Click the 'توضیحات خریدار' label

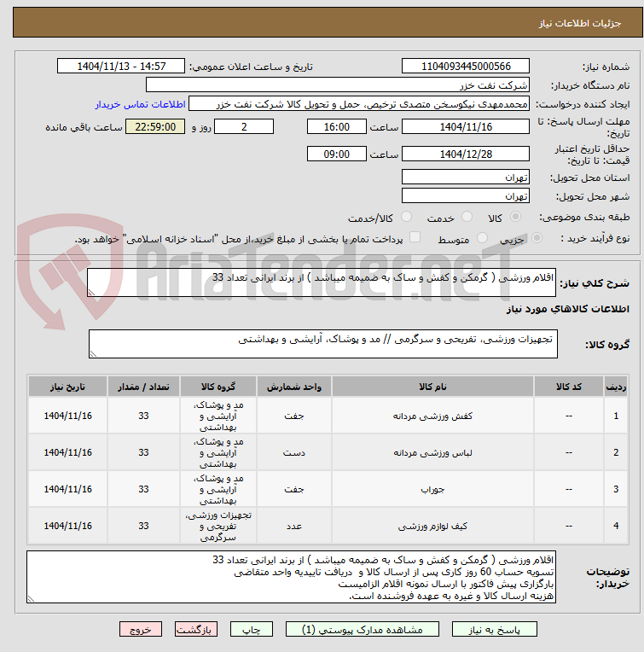608,578
